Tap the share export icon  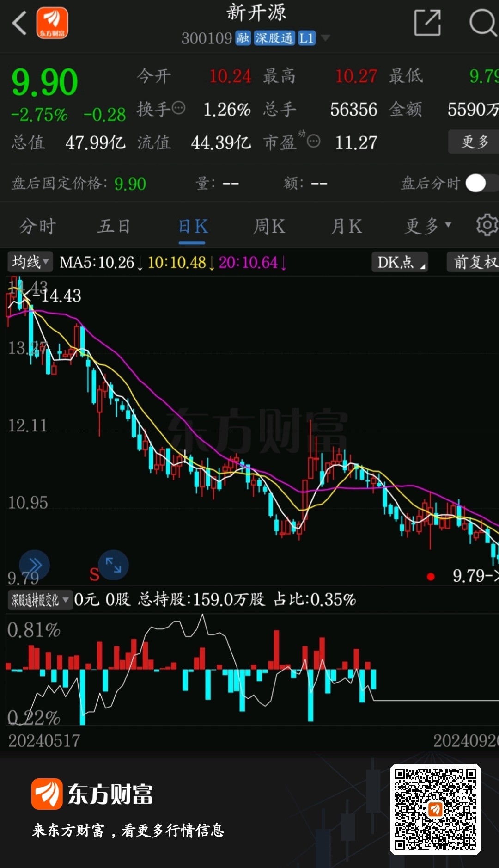[x=427, y=22]
